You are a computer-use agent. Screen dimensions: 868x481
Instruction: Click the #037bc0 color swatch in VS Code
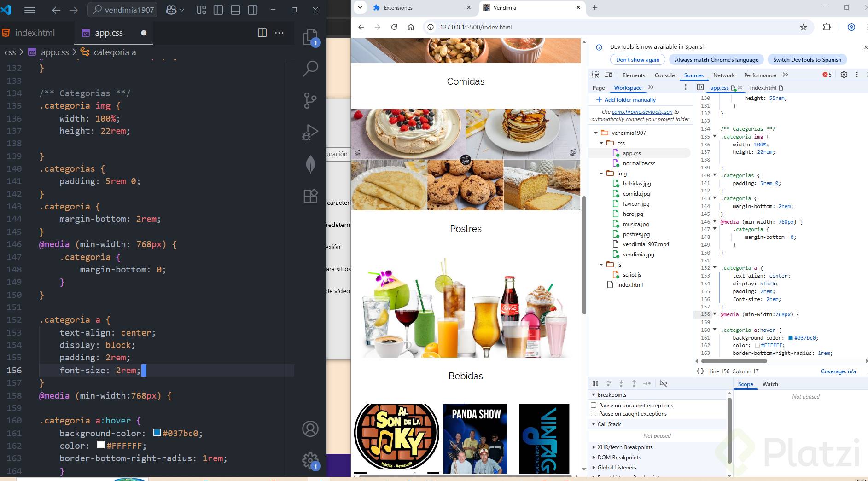pyautogui.click(x=157, y=432)
